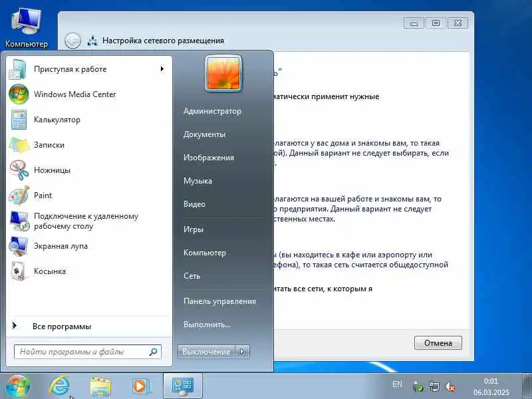Launch Windows Media Player from taskbar

tap(140, 386)
